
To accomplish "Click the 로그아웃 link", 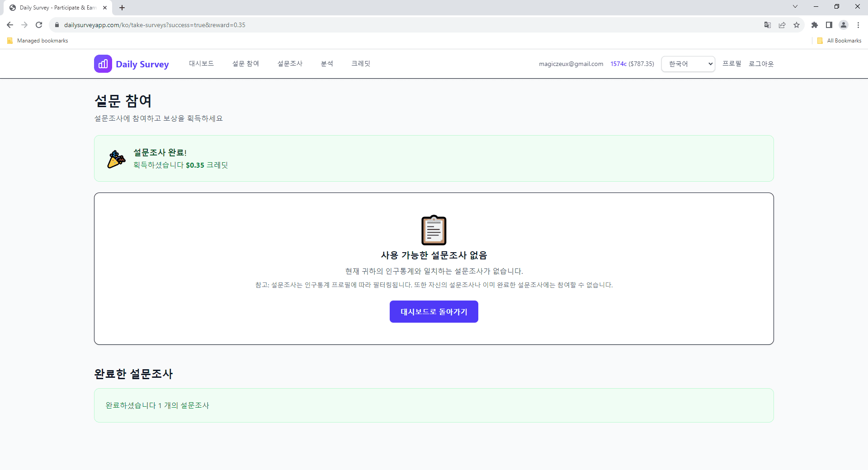I will (x=761, y=64).
